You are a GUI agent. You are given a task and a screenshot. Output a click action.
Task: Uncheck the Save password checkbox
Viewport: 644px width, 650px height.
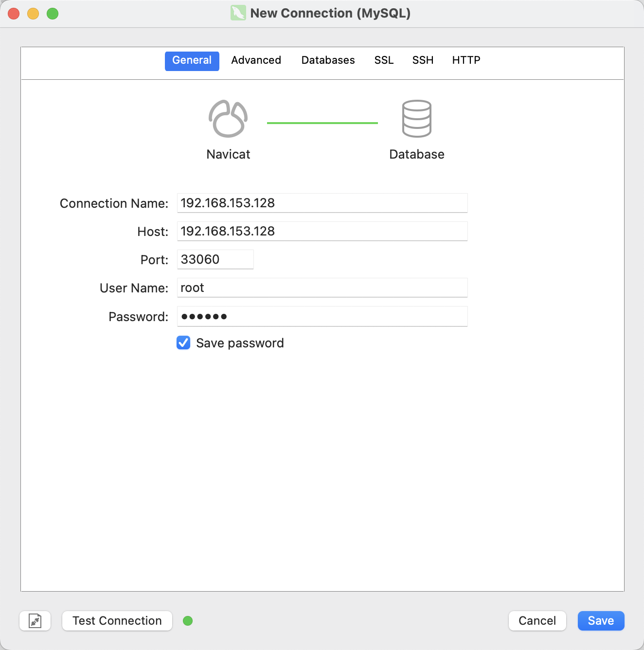[x=183, y=343]
